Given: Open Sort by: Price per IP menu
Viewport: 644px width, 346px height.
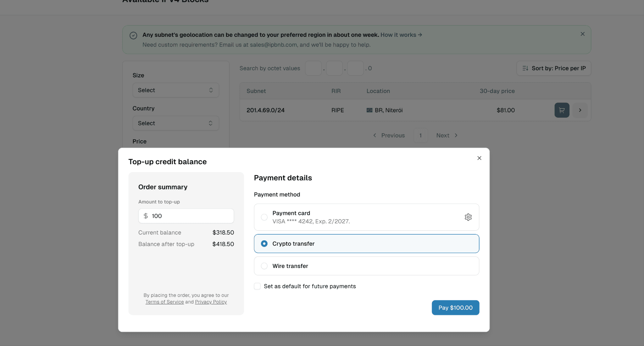Looking at the screenshot, I should coord(554,68).
